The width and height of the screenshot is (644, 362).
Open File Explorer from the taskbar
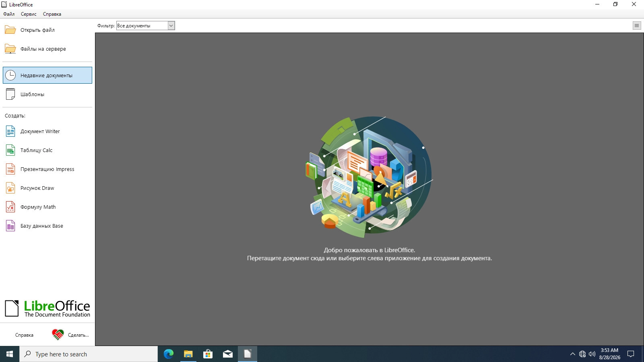pos(188,354)
